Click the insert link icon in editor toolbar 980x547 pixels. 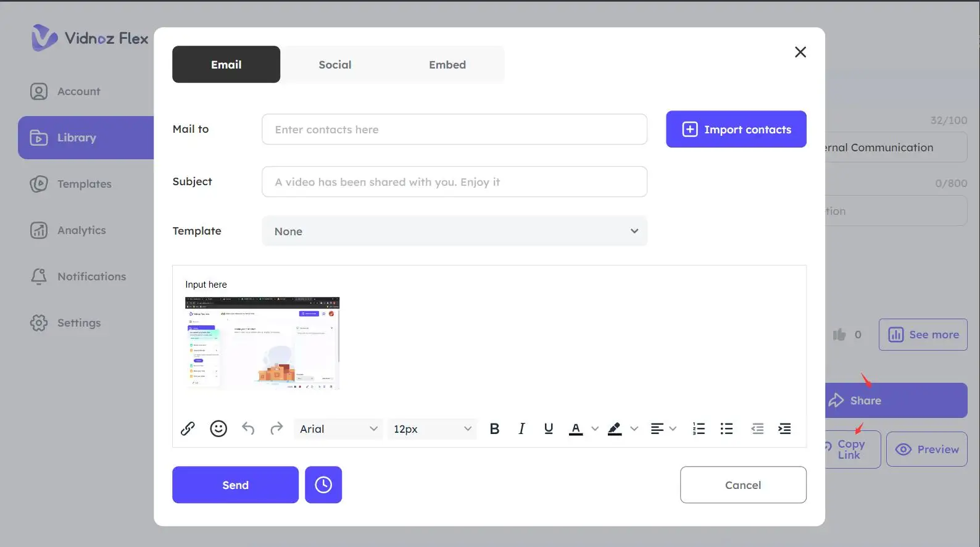point(188,428)
